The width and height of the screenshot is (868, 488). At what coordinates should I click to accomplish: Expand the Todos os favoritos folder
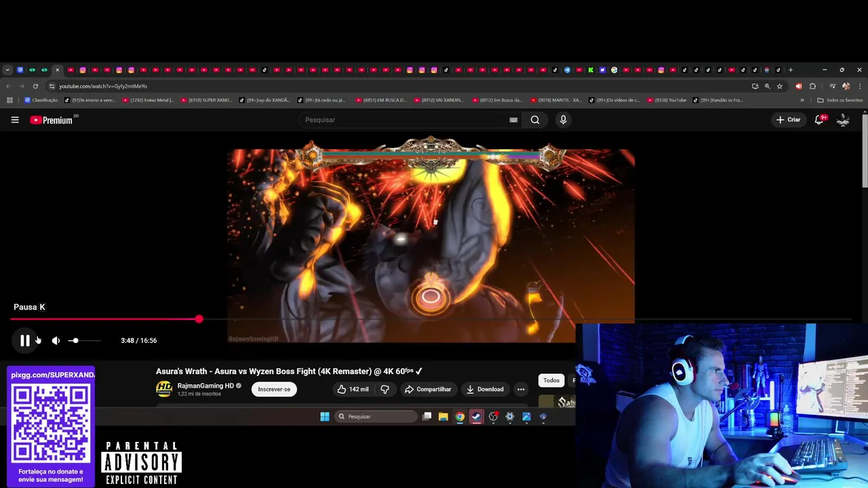click(840, 100)
